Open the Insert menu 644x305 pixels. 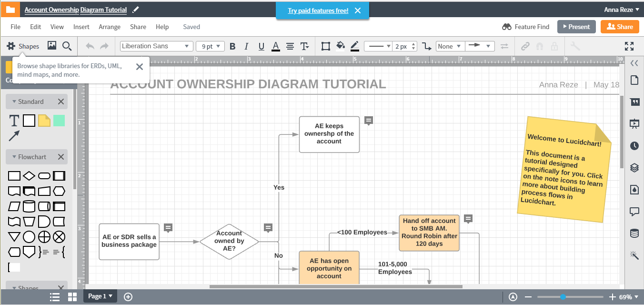pyautogui.click(x=81, y=27)
